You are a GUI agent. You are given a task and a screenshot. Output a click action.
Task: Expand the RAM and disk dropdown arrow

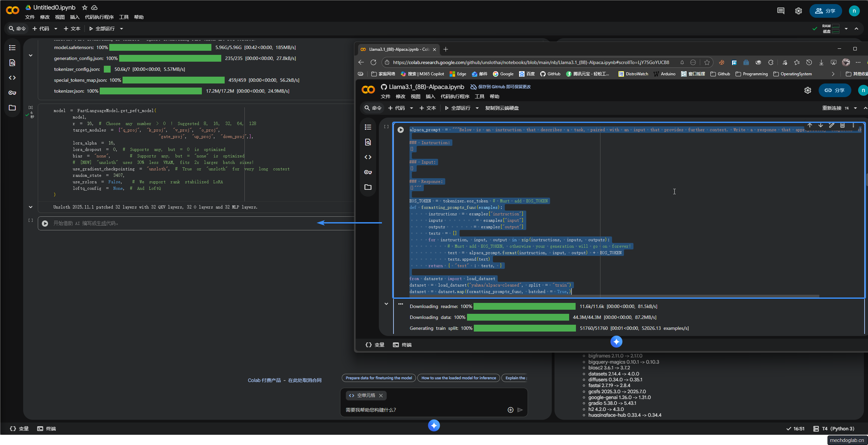pos(846,29)
